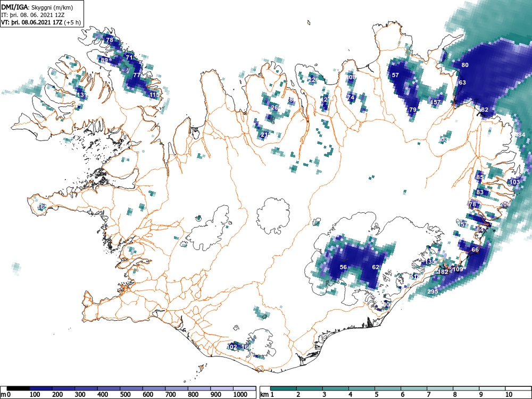Click the visibility value 83 on the east coast

[480, 192]
